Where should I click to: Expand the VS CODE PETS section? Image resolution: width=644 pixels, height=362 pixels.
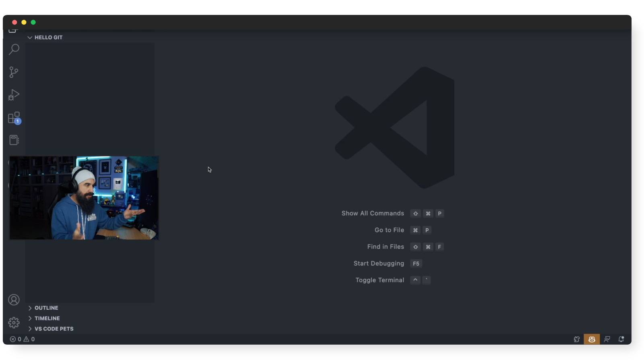51,329
